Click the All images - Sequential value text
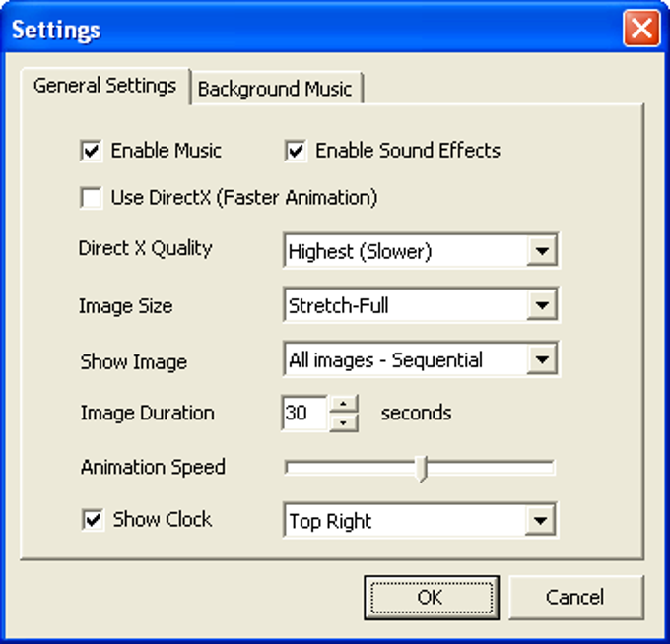The image size is (670, 644). tap(385, 360)
